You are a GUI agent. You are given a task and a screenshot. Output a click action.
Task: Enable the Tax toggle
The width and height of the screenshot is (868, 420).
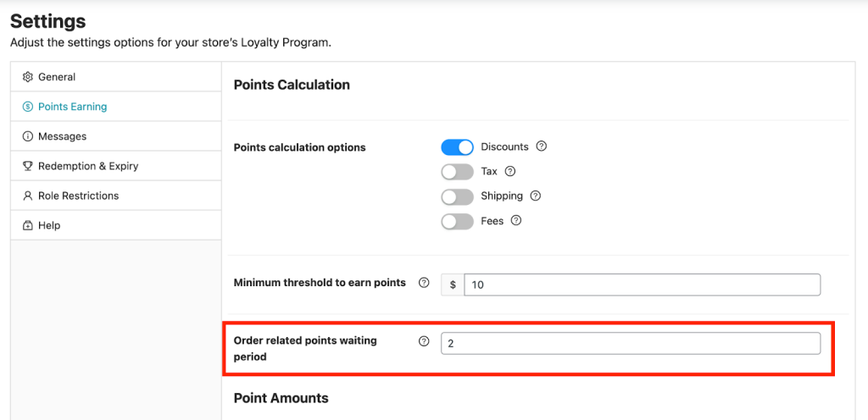[x=457, y=172]
